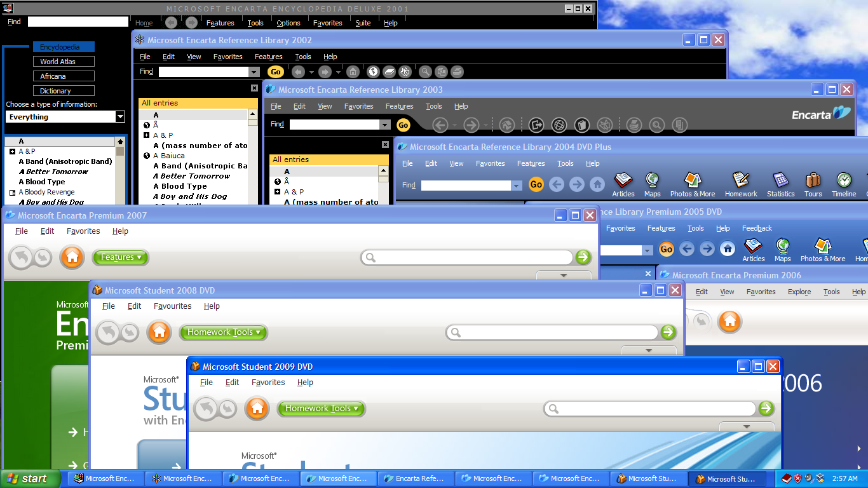Click orange Home button in Student 2009
This screenshot has height=488, width=868.
(x=257, y=408)
